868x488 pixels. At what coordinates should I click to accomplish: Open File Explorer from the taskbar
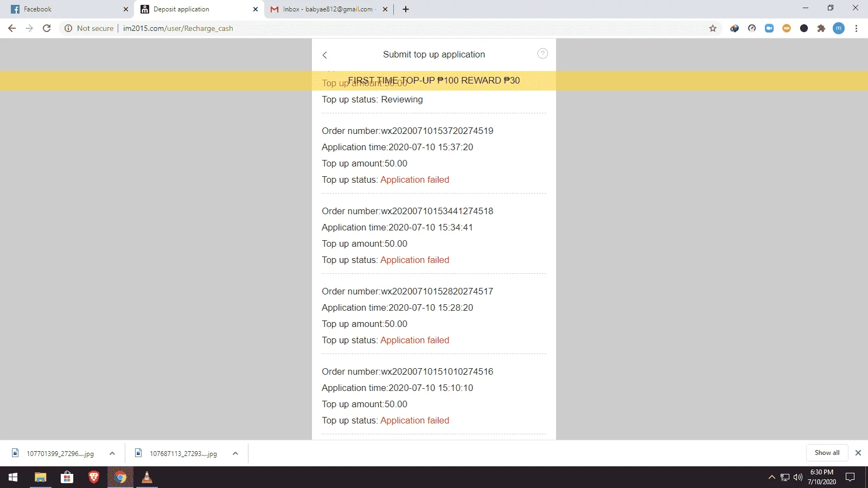coord(40,477)
